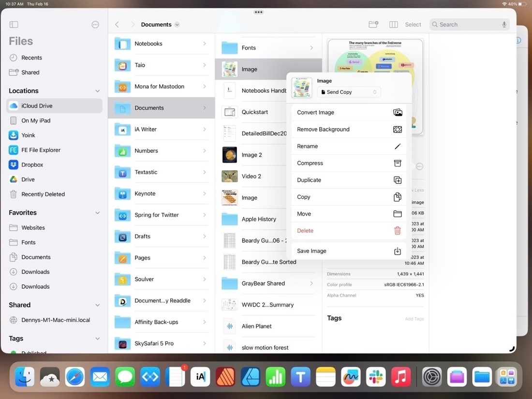Collapse the Locations section
532x399 pixels.
point(97,90)
